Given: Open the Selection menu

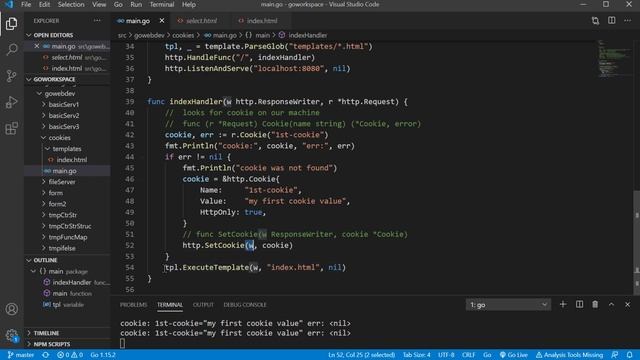Looking at the screenshot, I should [x=71, y=4].
